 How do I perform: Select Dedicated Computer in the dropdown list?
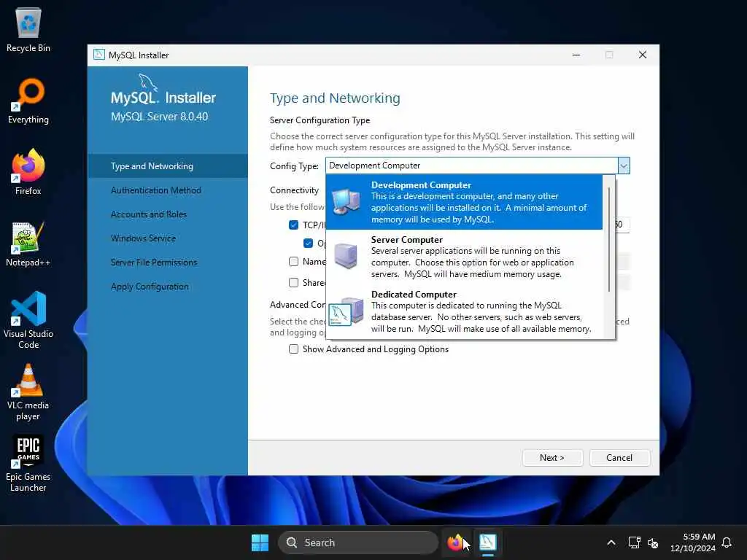click(464, 311)
